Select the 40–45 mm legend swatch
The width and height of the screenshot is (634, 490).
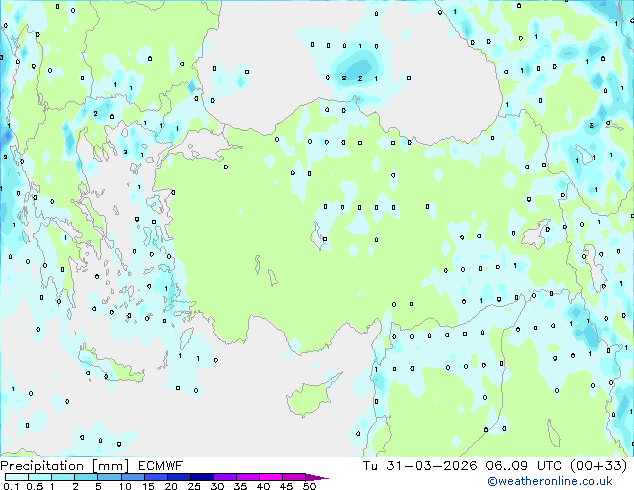pos(271,477)
